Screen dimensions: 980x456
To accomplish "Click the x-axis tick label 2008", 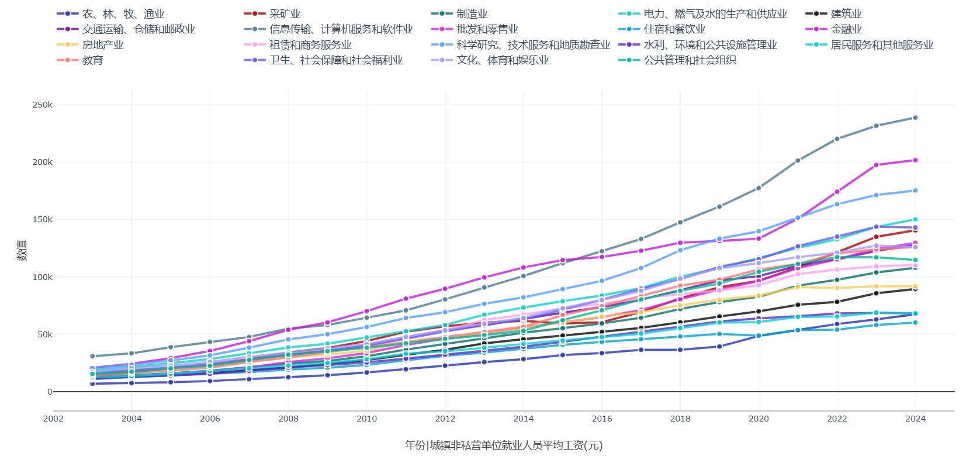I will (288, 419).
